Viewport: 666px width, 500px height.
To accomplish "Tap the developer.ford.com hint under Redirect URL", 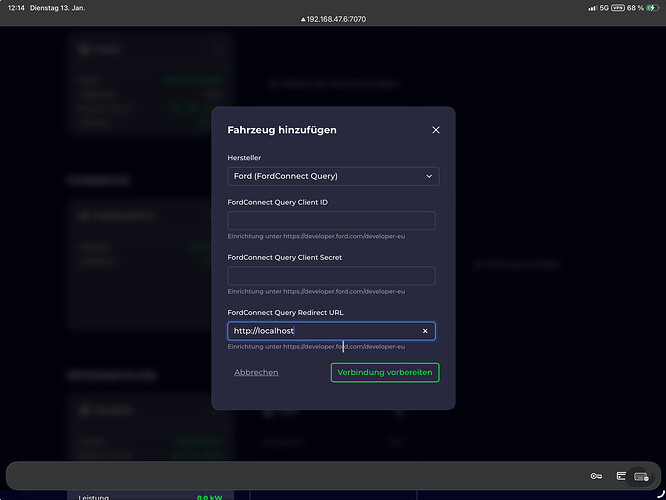I will [x=316, y=347].
